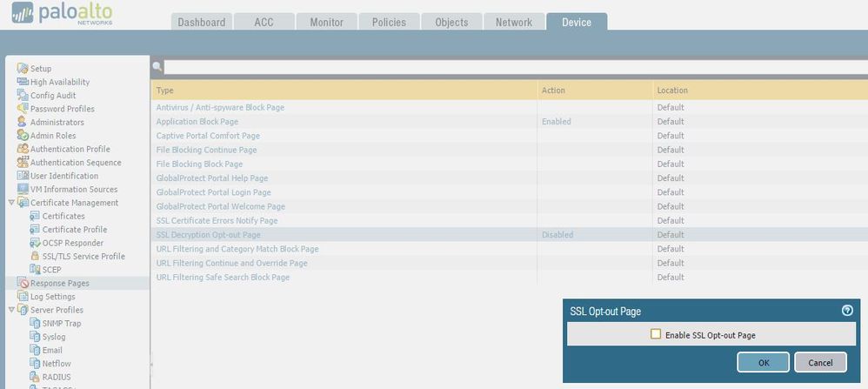Click the Palo Alto Networks logo
This screenshot has height=389, width=868.
(62, 13)
